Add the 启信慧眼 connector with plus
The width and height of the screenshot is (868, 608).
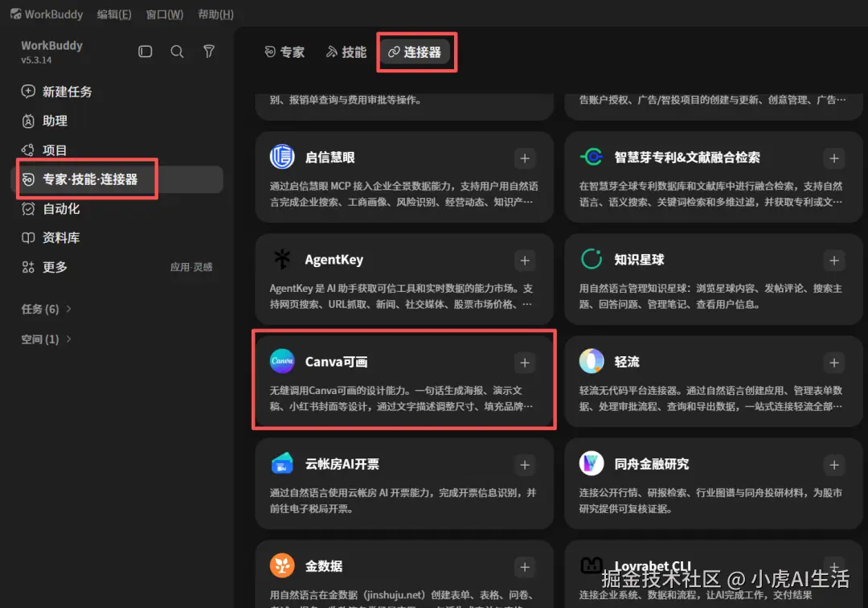coord(525,158)
